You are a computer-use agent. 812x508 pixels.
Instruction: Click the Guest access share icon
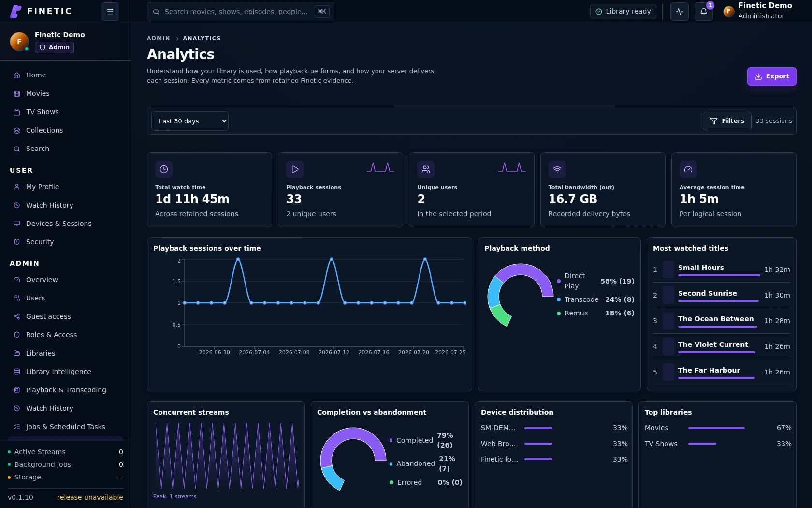tap(17, 316)
